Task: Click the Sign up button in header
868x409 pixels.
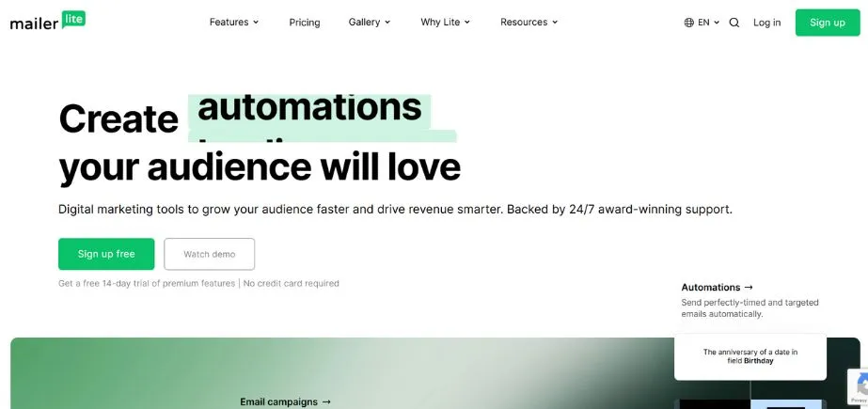Action: coord(827,23)
